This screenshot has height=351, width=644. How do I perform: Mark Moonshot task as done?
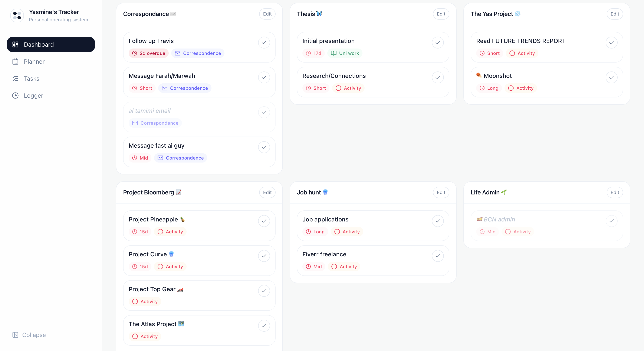coord(611,77)
